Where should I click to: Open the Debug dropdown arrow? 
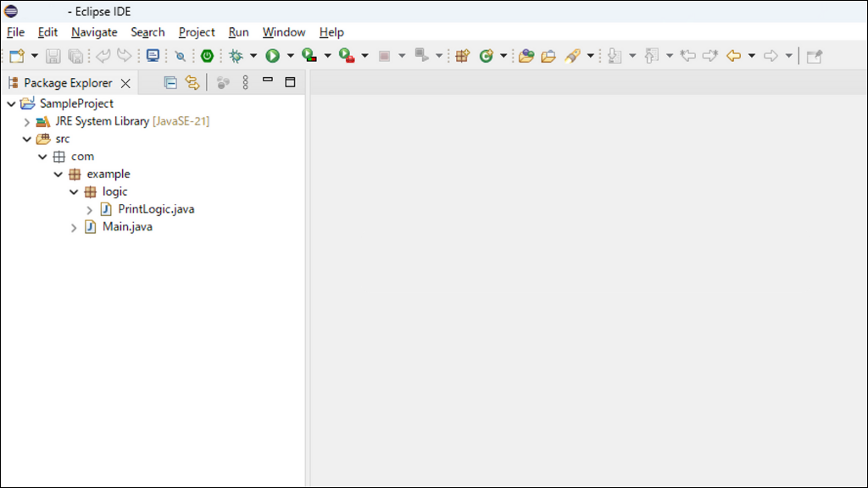click(253, 56)
